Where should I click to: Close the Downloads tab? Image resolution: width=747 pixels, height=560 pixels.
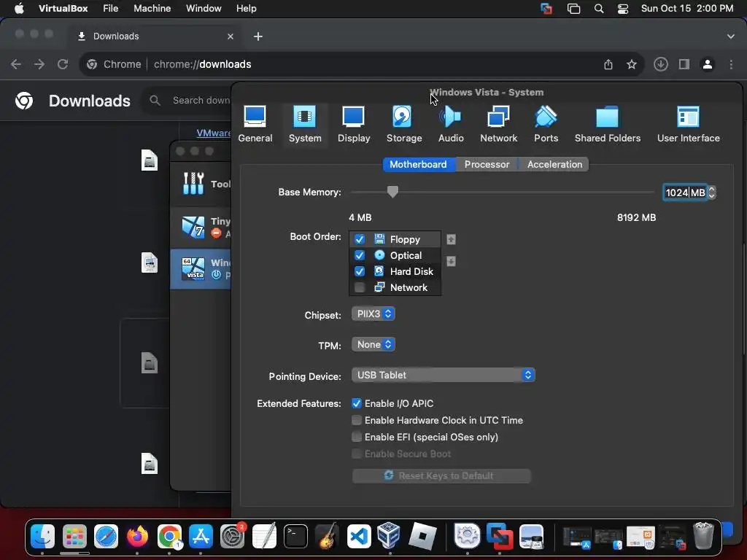click(x=231, y=36)
